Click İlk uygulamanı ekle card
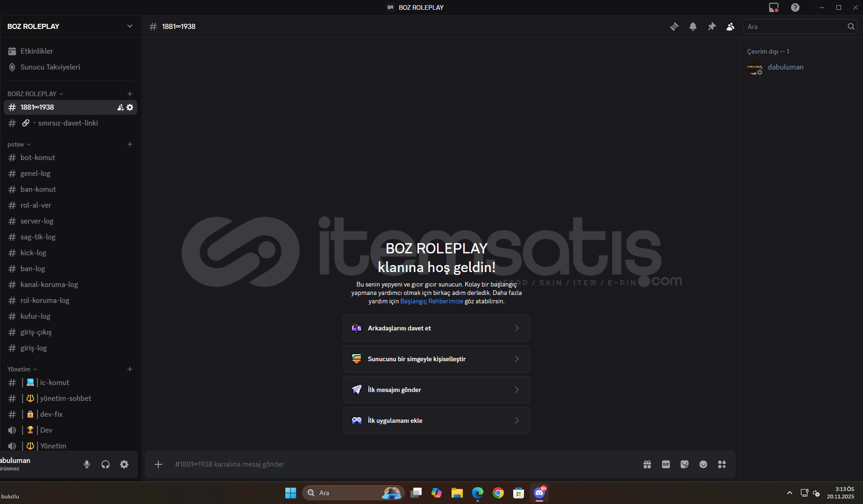This screenshot has height=504, width=863. point(437,420)
